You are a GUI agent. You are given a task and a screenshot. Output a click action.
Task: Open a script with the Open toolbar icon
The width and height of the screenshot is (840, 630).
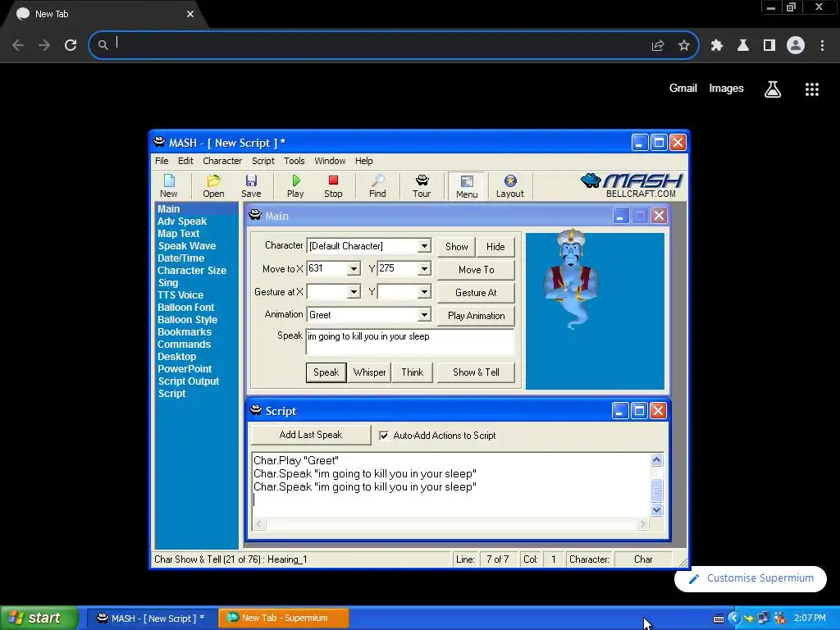213,186
